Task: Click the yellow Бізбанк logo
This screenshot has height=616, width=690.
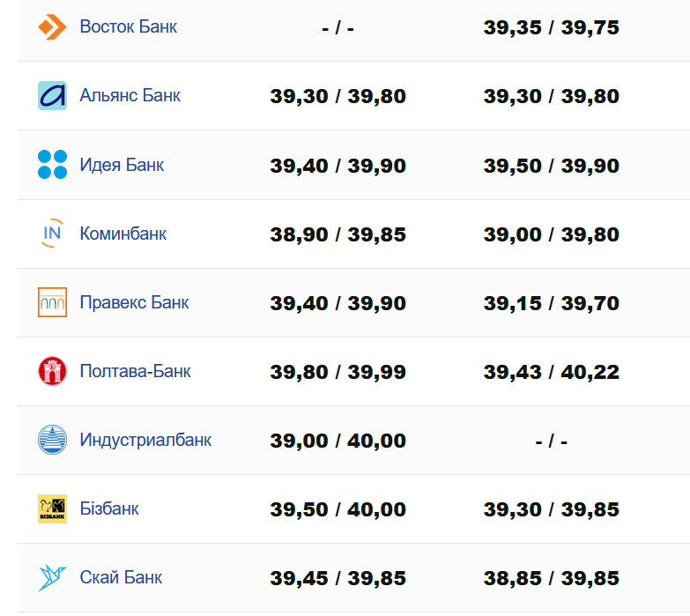Action: pos(52,508)
